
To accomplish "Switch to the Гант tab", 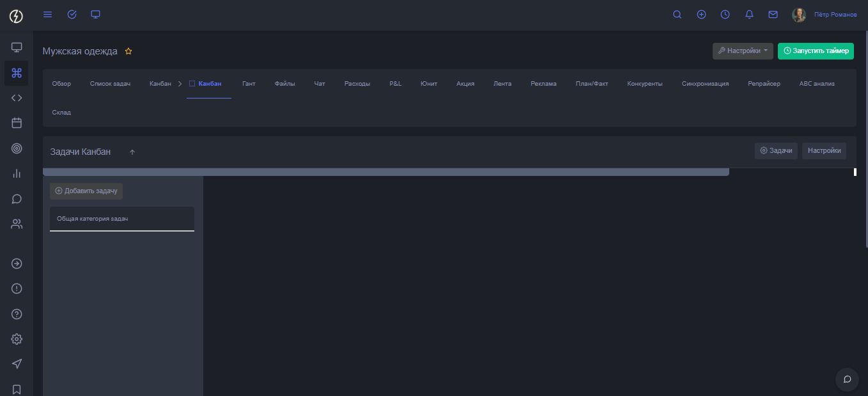I will (x=249, y=84).
